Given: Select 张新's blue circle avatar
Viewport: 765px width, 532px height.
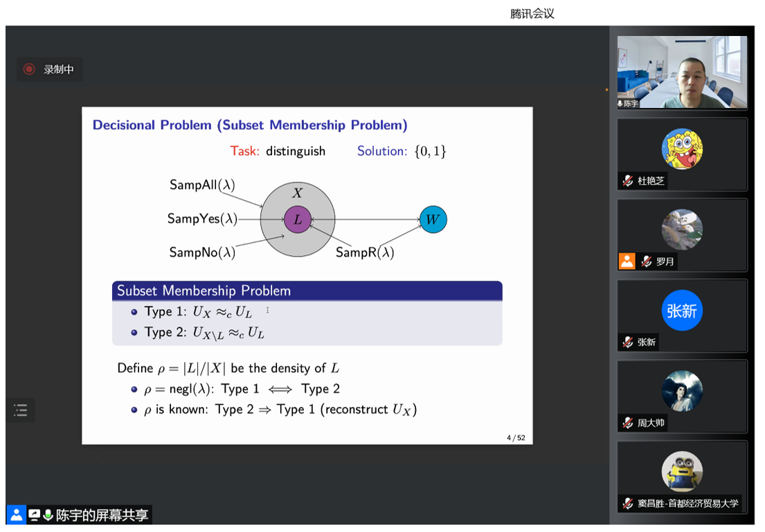Looking at the screenshot, I should coord(682,311).
